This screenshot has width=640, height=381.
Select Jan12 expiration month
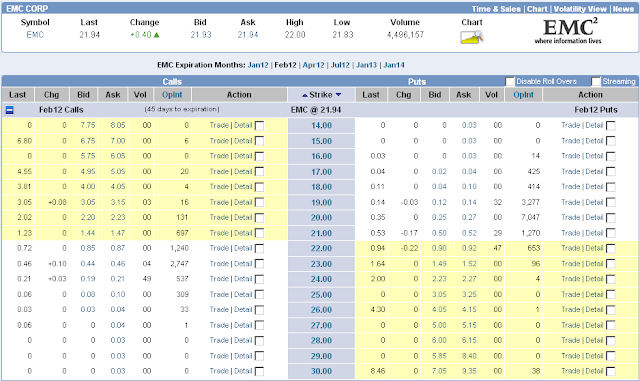(x=258, y=65)
